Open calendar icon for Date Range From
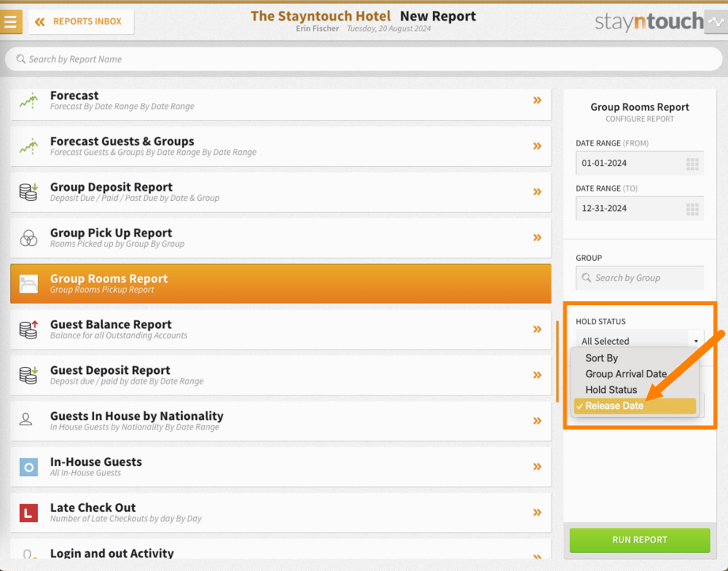Screen dimensions: 728x571 692,164
